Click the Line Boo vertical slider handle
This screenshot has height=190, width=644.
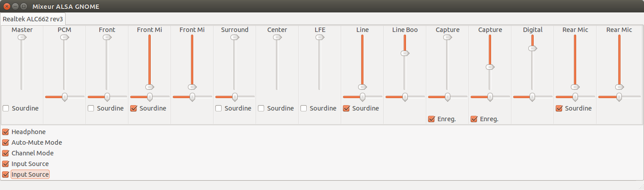(405, 53)
